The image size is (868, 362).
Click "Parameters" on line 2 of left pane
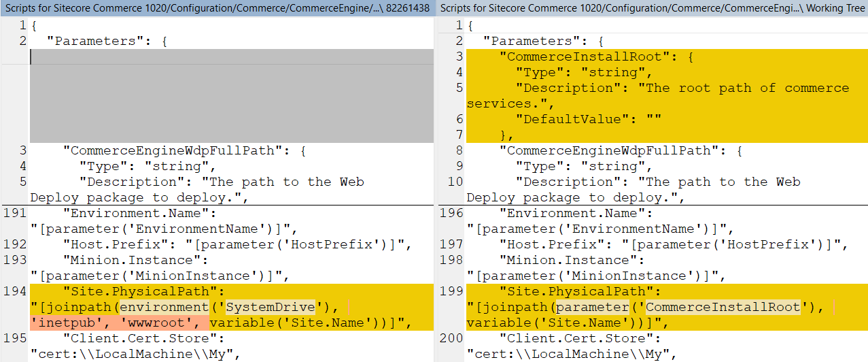95,41
